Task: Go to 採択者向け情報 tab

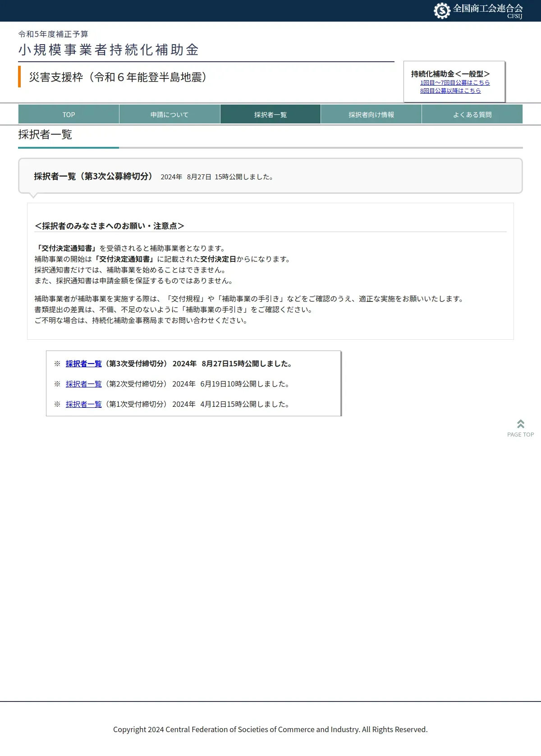Action: (371, 114)
